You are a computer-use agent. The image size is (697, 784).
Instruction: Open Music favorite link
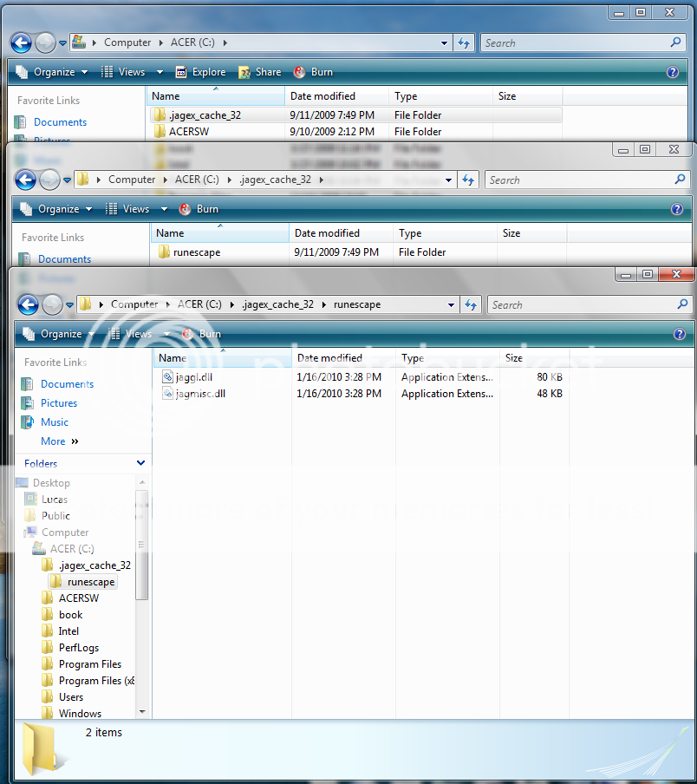54,422
